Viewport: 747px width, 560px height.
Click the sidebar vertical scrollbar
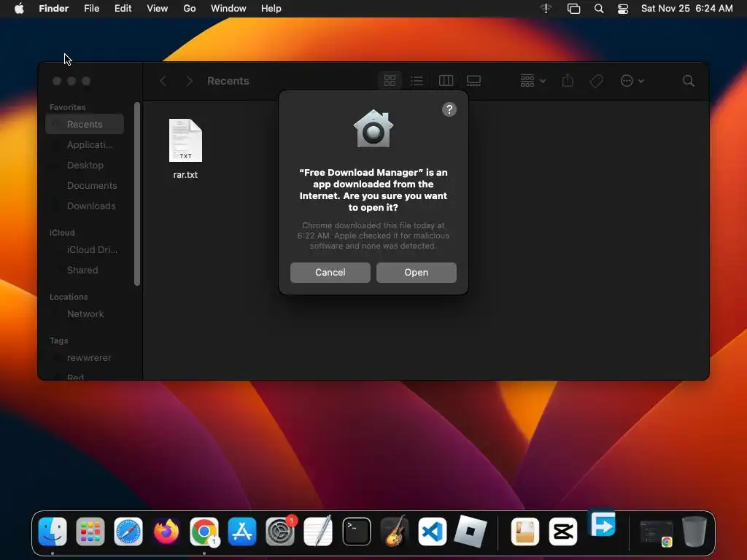(x=137, y=193)
